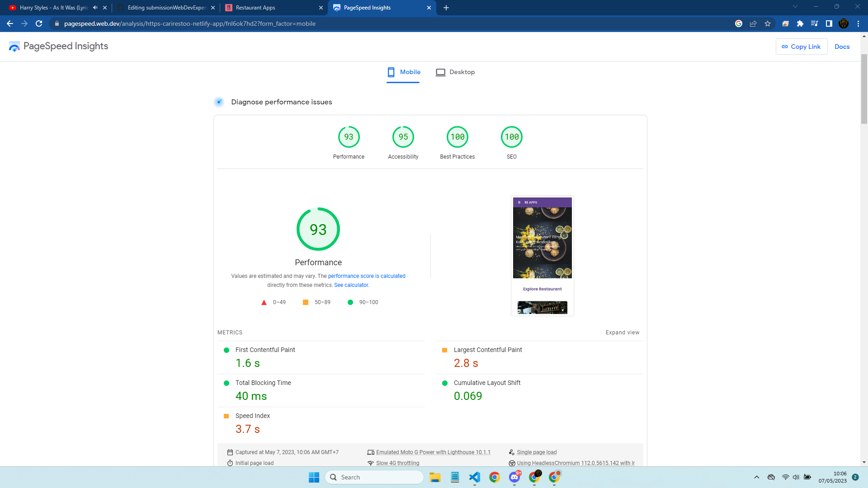Click the Copy Link button

[x=802, y=47]
